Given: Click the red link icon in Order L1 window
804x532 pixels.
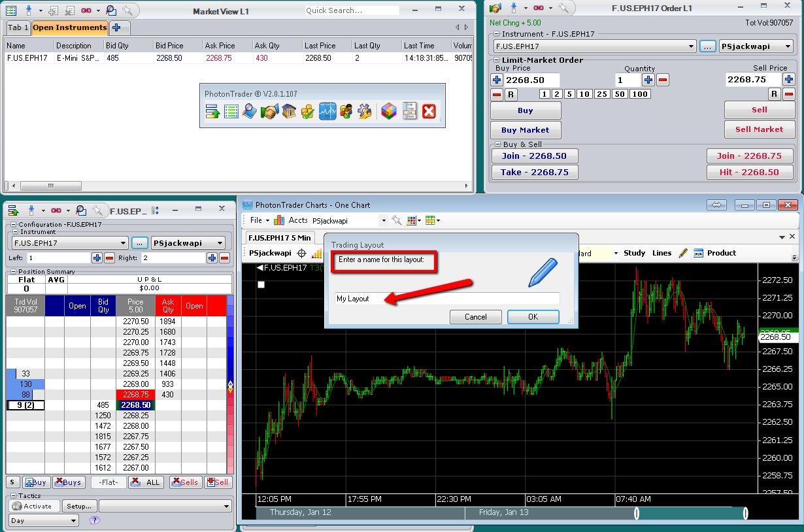Looking at the screenshot, I should click(539, 8).
